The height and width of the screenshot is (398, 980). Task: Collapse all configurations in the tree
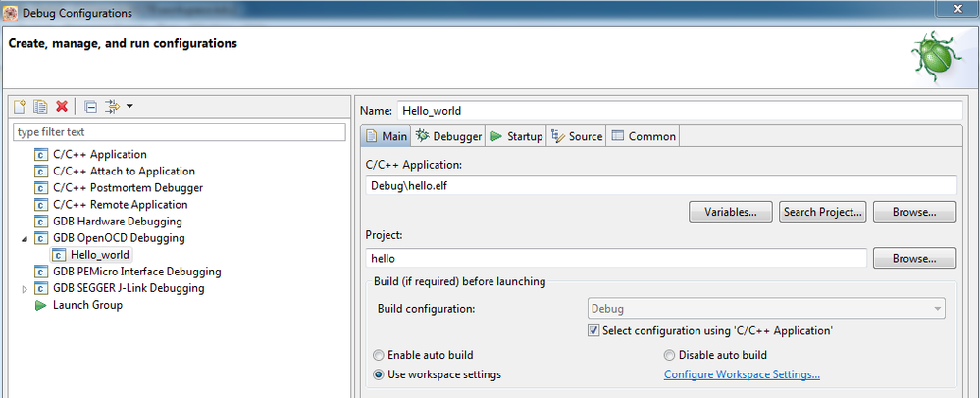[x=90, y=106]
